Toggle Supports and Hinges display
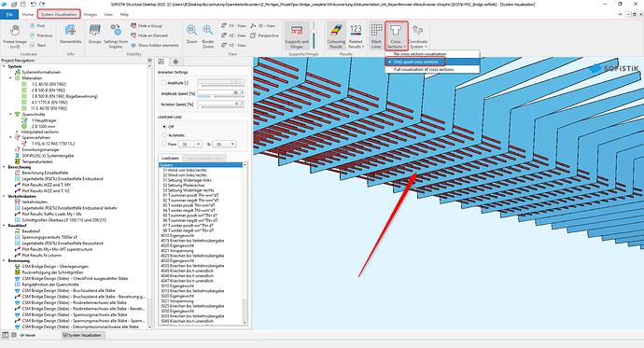Screen dimensions: 644x348 (x=297, y=35)
